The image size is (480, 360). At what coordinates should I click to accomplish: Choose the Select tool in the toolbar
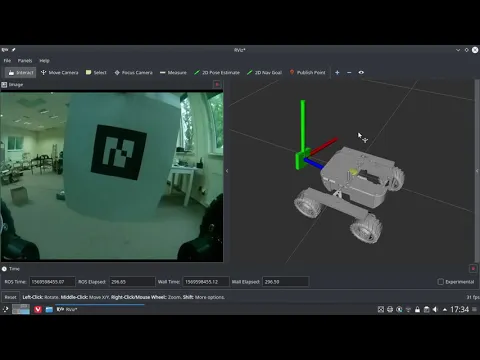pyautogui.click(x=96, y=72)
